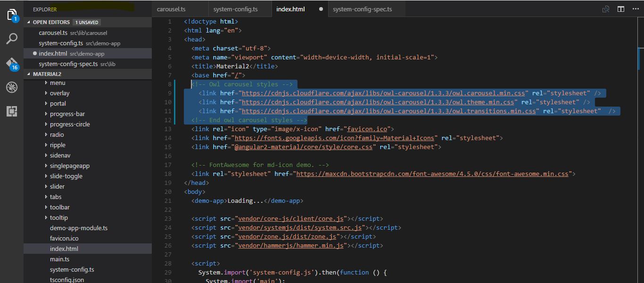Click the Open Changes icon in the editor toolbar

(605, 8)
